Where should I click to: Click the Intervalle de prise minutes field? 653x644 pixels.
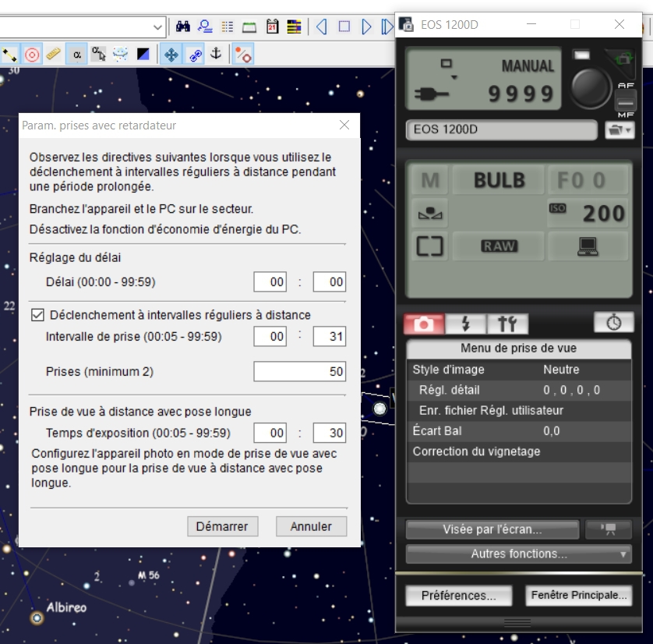click(x=270, y=337)
